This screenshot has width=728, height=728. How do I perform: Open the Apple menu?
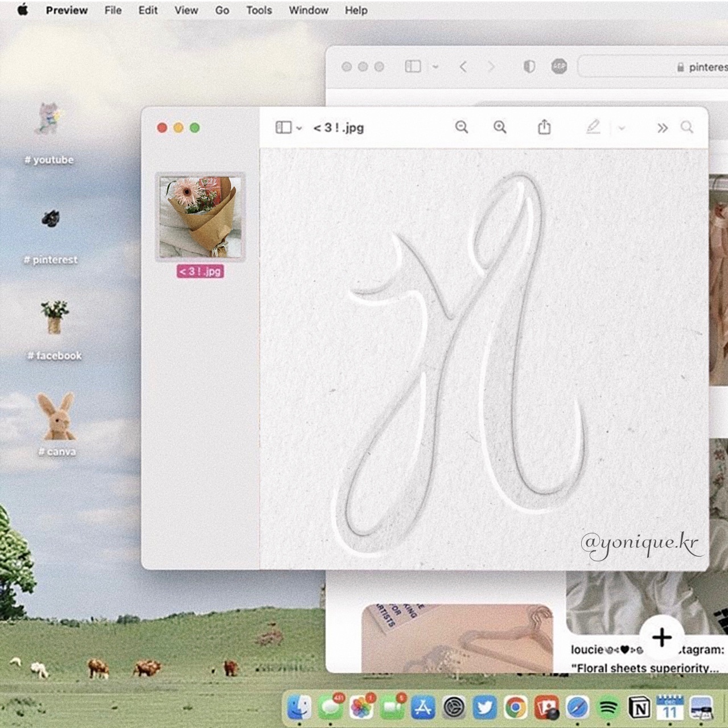click(x=23, y=10)
